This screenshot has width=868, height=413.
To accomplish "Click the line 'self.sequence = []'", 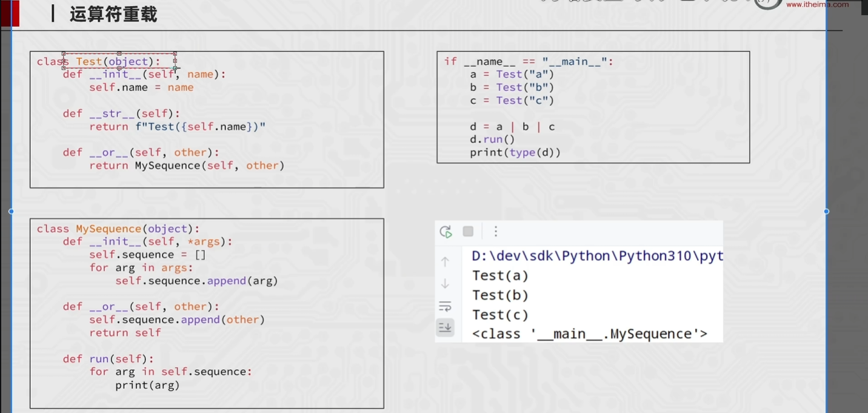I will (x=148, y=255).
